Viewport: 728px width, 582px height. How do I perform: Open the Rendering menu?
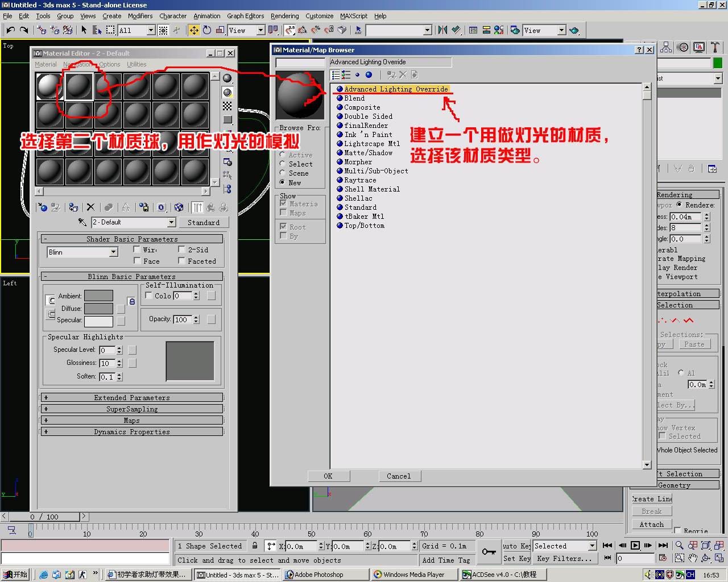[284, 16]
